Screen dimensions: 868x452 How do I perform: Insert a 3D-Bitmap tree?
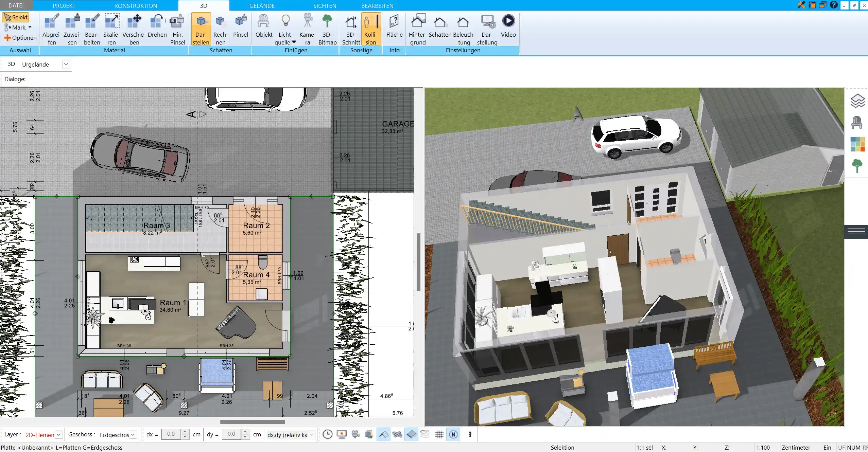tap(327, 29)
